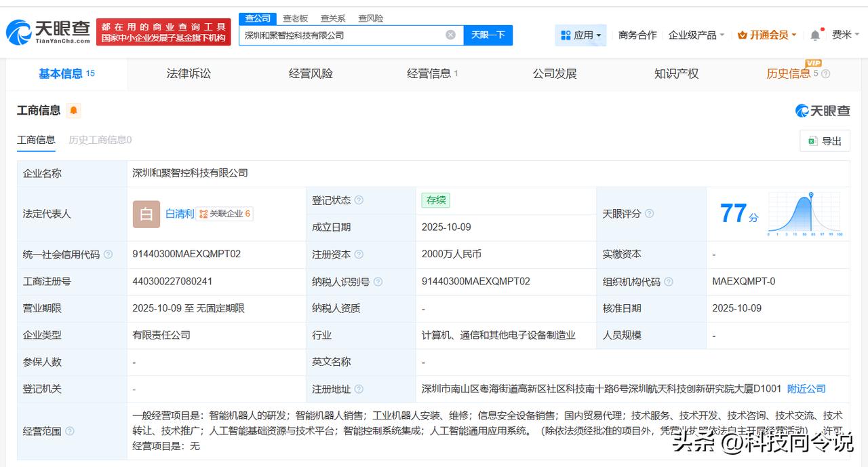Click the orange alert bell beside 工商信息
Viewport: 868px width, 467px height.
coord(73,111)
